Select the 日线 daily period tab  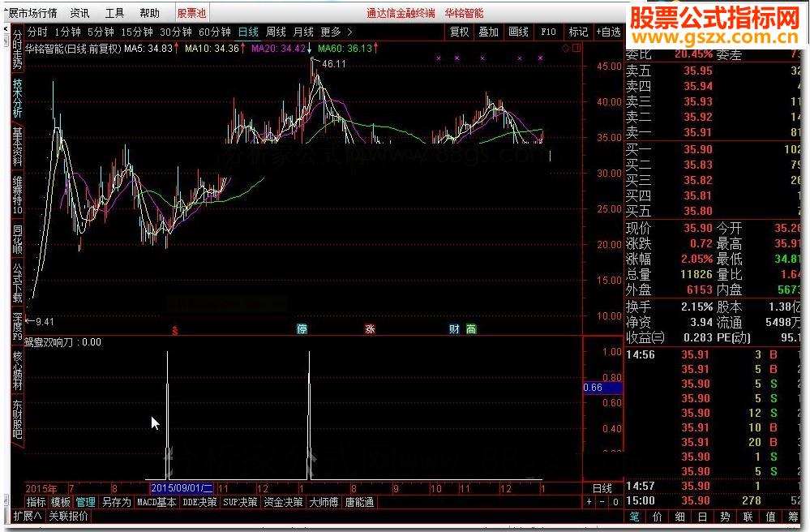coord(248,32)
